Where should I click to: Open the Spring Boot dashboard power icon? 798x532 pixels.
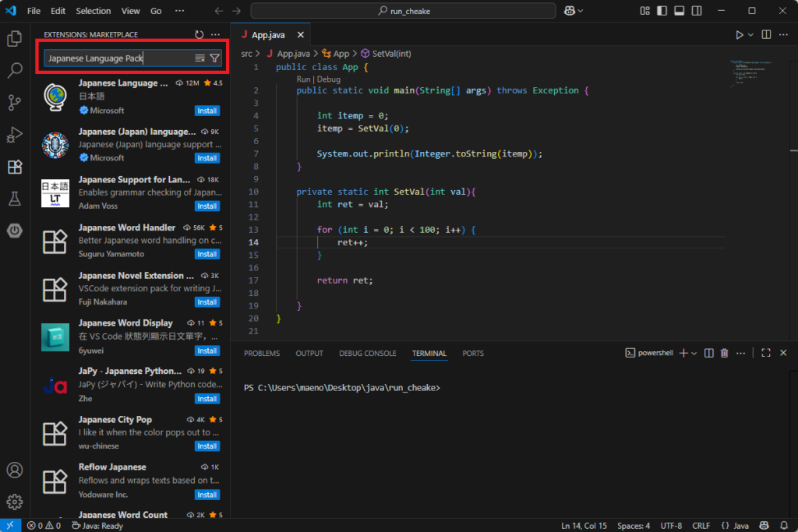coord(15,231)
